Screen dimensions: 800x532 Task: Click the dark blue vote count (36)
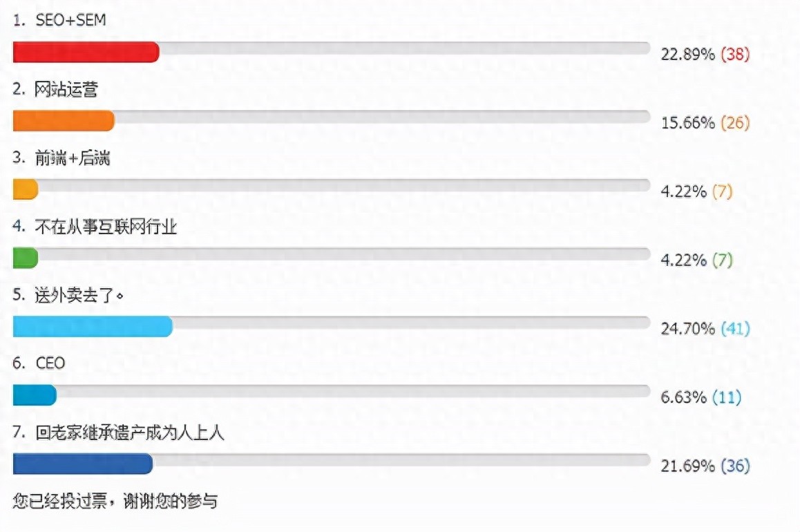(735, 466)
